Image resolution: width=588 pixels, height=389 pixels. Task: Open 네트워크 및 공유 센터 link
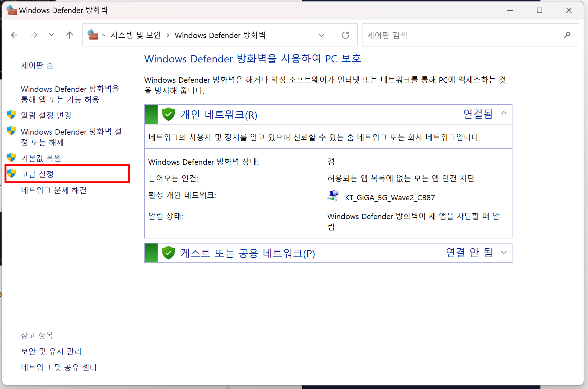click(59, 367)
